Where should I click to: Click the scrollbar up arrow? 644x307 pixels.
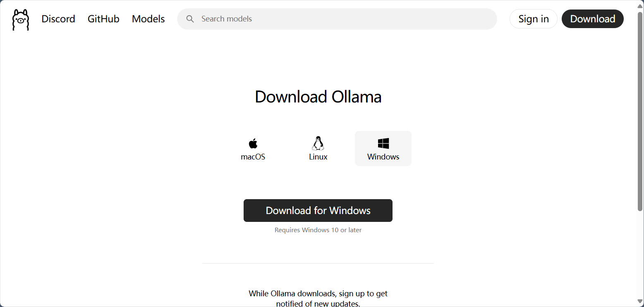click(640, 5)
